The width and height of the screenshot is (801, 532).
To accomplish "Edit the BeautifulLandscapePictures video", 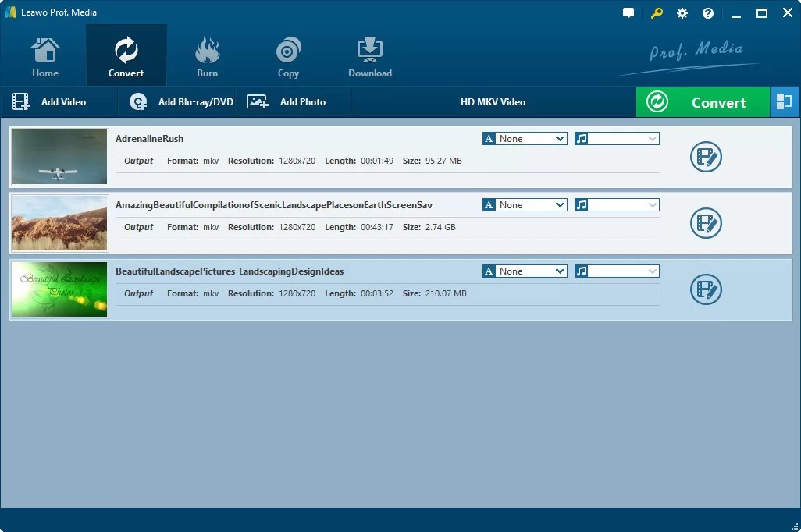I will point(706,289).
